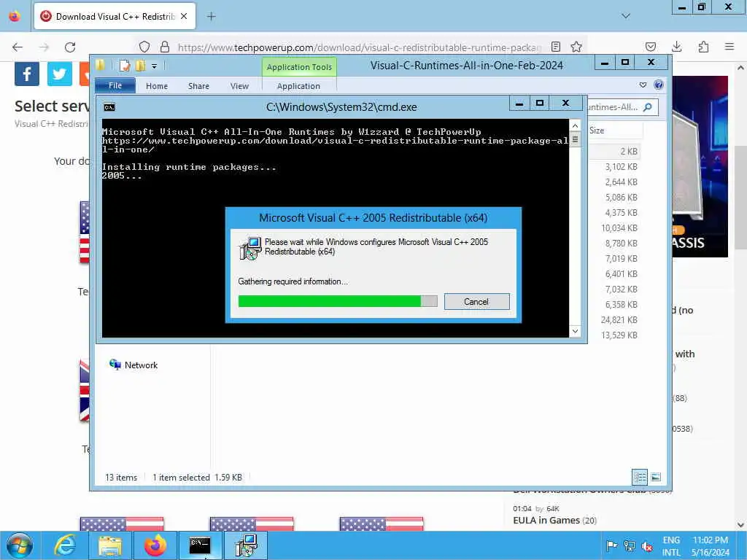Expand the Explorer ribbon chevron
Image resolution: width=747 pixels, height=560 pixels.
tap(643, 85)
